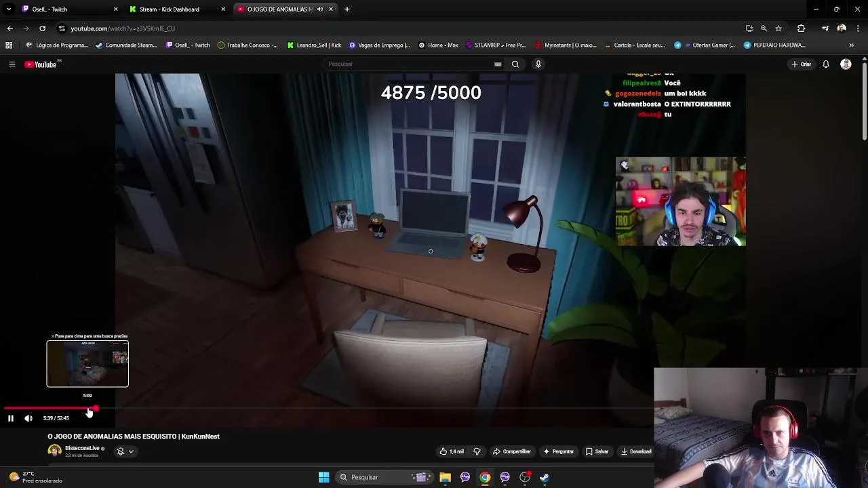Mute the video volume

(x=28, y=418)
